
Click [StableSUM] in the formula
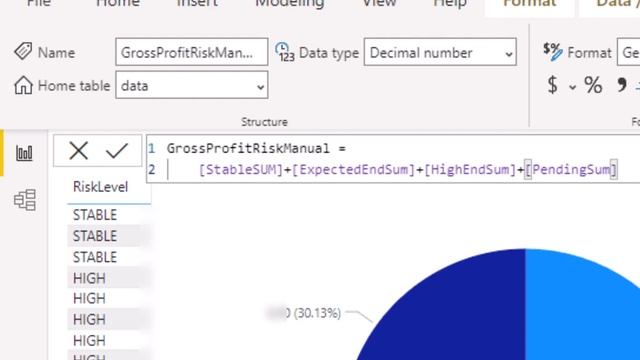coord(241,169)
